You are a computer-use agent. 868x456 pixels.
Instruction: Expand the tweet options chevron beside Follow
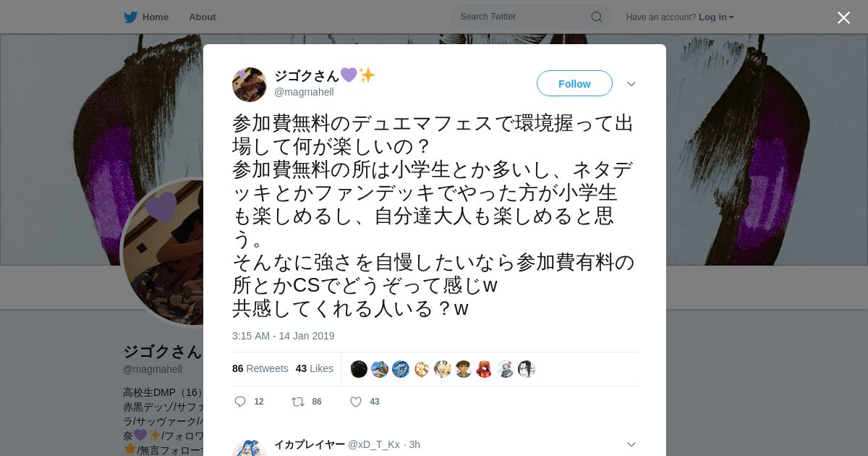click(x=631, y=84)
